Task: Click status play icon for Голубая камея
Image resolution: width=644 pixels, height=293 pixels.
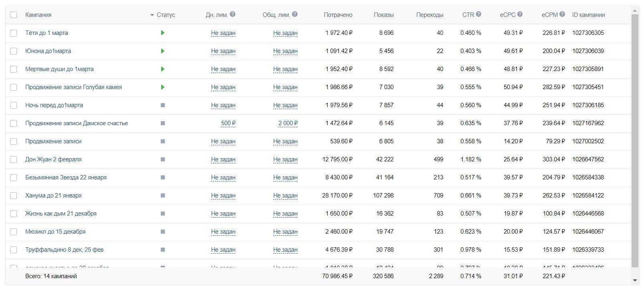Action: click(x=162, y=87)
